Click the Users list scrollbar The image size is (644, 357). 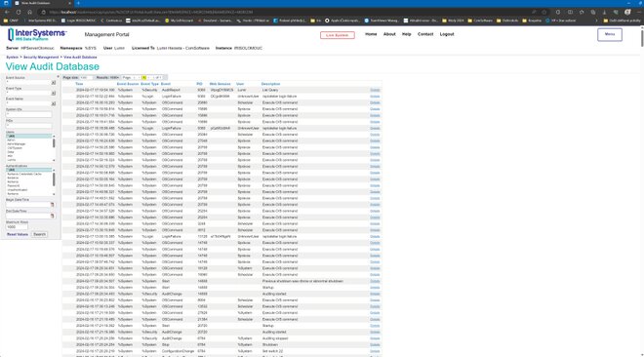point(54,147)
